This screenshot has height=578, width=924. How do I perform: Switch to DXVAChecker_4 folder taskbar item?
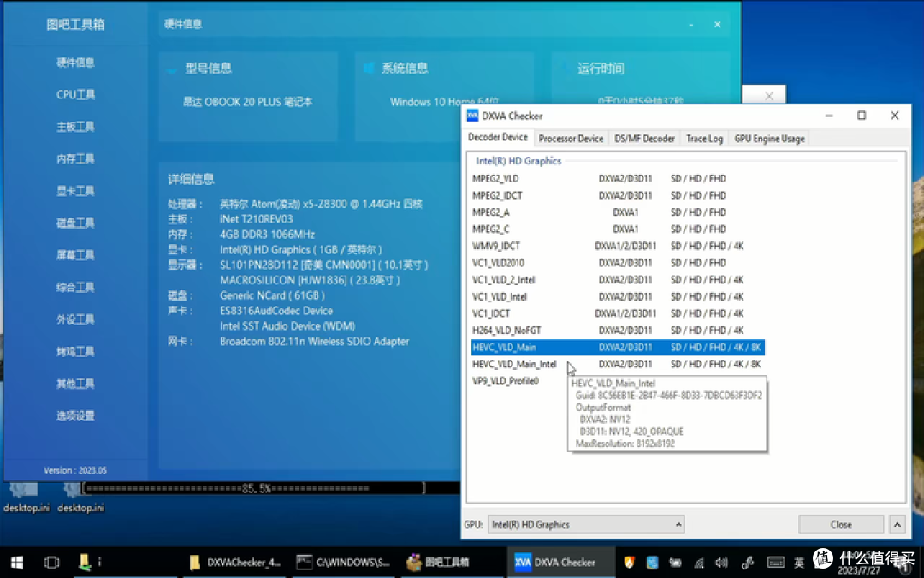(x=235, y=562)
